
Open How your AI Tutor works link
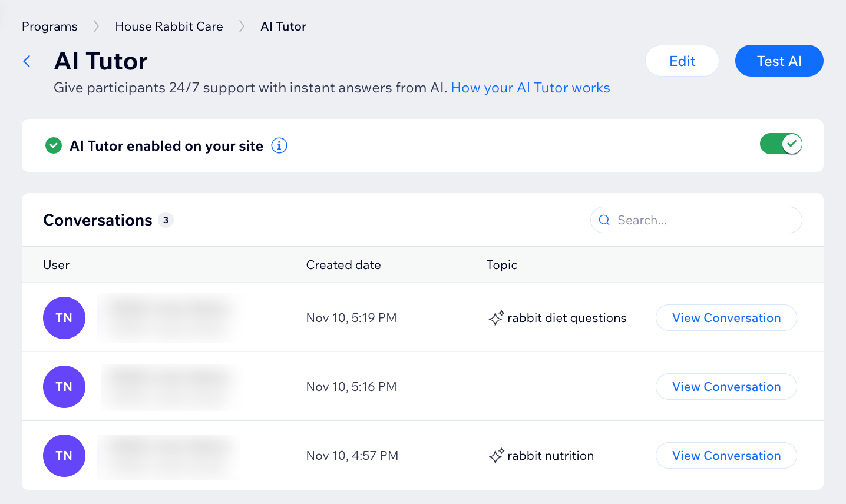coord(530,88)
